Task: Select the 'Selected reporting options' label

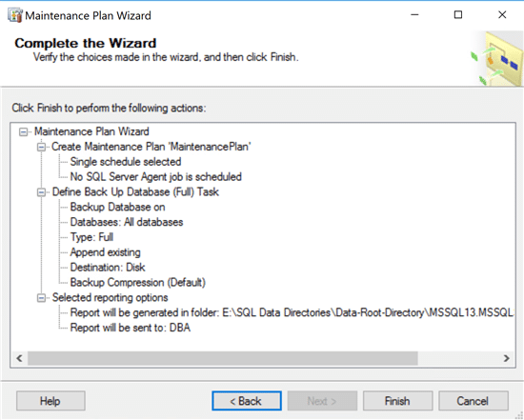Action: tap(110, 298)
